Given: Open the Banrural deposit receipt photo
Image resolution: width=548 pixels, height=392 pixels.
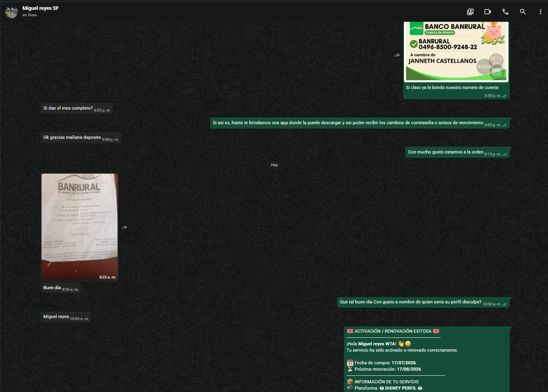Looking at the screenshot, I should [80, 227].
